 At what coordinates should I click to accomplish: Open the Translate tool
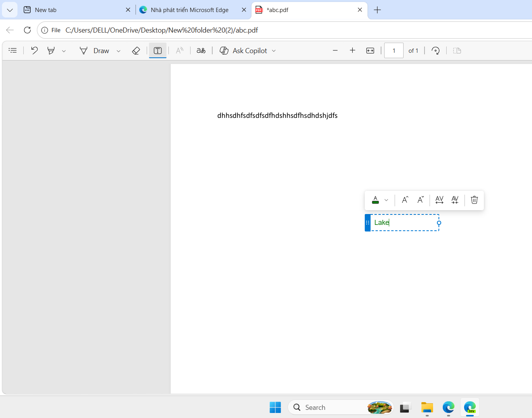point(201,50)
